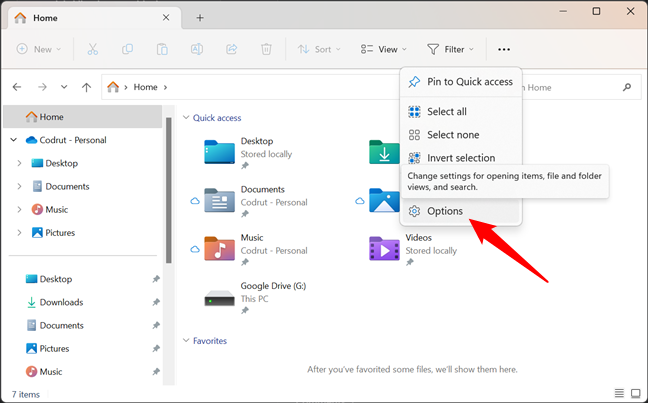Select Downloads in the navigation pane

pyautogui.click(x=61, y=302)
